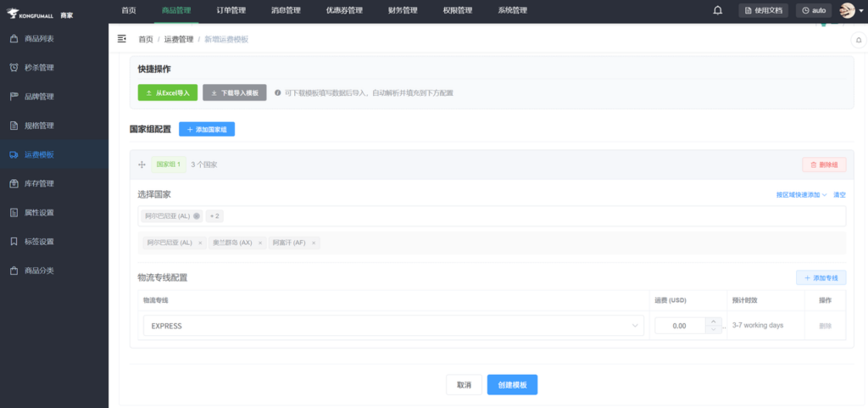Increase the 运费 value with up arrow
868x408 pixels.
pos(713,321)
